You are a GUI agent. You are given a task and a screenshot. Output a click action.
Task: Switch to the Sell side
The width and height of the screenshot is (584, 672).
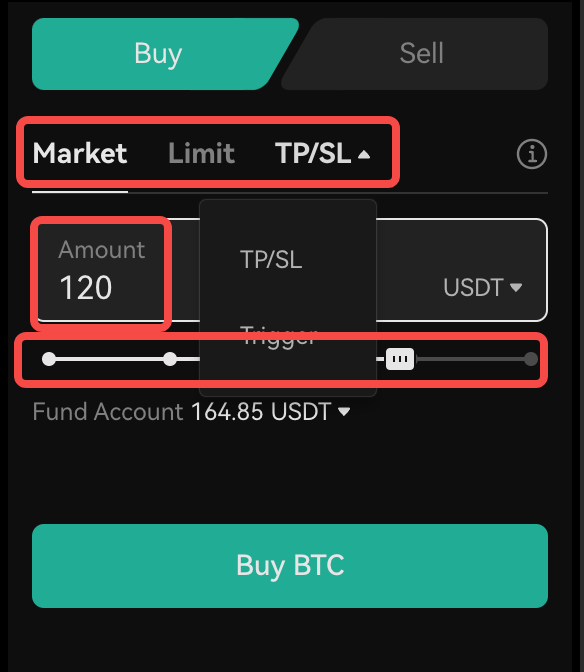point(421,54)
